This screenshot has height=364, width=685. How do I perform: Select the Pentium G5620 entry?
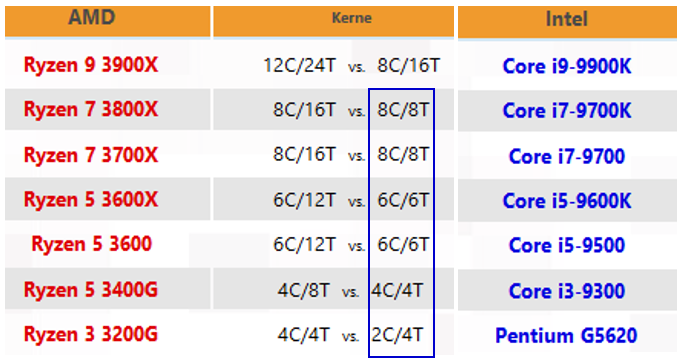click(x=567, y=336)
